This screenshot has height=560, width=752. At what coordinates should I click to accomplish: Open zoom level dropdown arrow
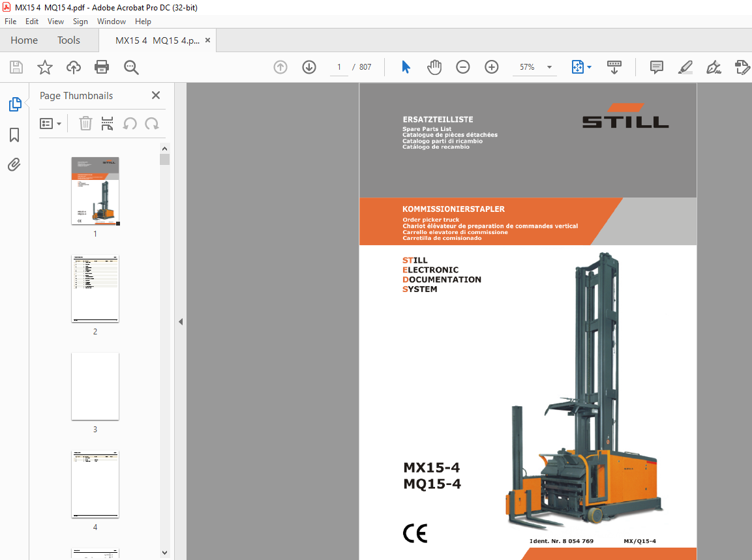point(550,67)
